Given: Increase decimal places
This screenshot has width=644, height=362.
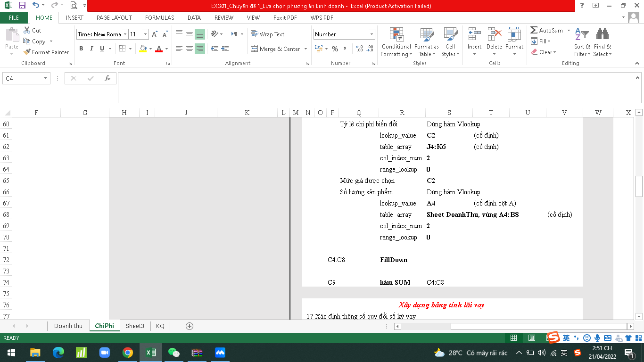Looking at the screenshot, I should [x=359, y=49].
